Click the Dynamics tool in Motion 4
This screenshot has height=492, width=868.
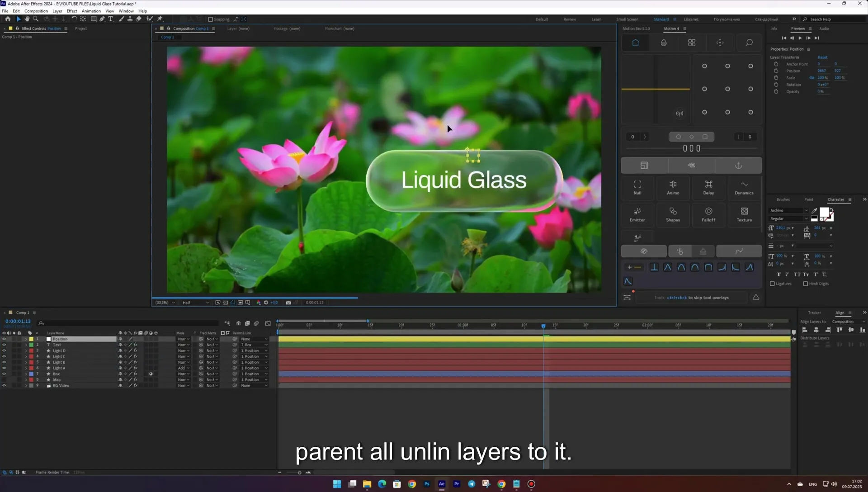[744, 187]
